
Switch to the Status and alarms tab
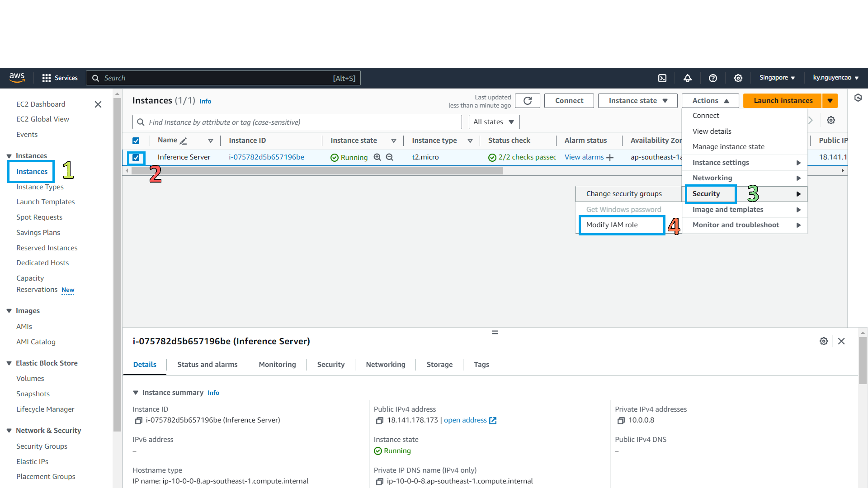(x=208, y=365)
